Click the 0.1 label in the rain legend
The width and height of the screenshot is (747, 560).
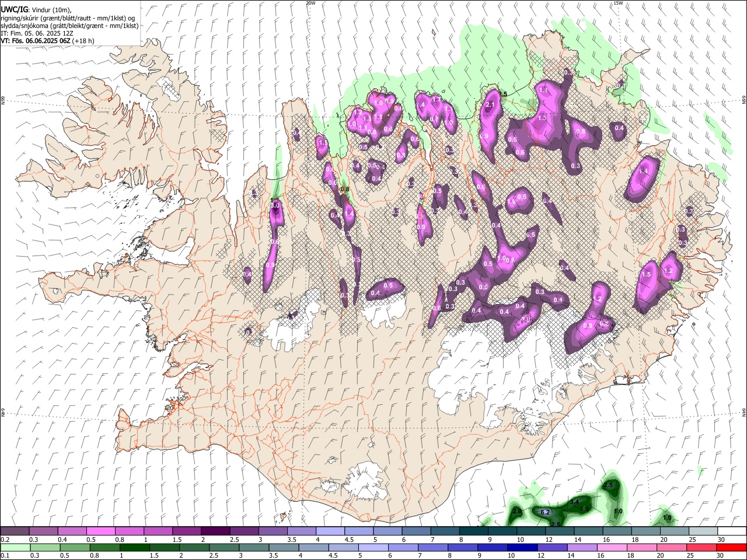5,556
